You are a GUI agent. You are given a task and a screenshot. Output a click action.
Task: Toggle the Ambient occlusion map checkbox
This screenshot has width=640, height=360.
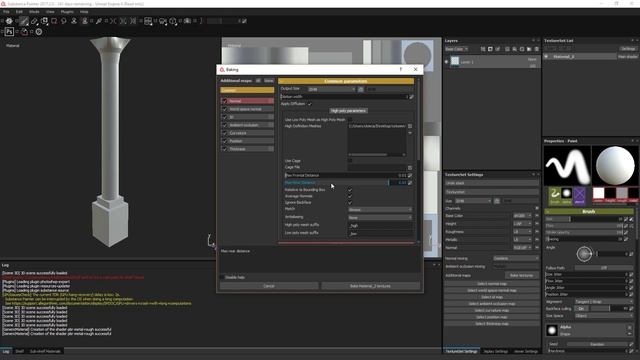224,125
